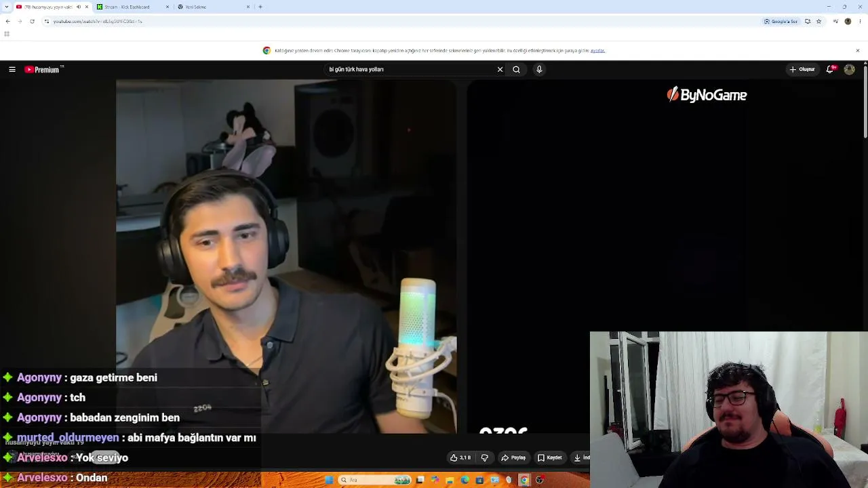Viewport: 868px width, 488px height.
Task: Open the Google'a Sor lens button
Action: [781, 21]
